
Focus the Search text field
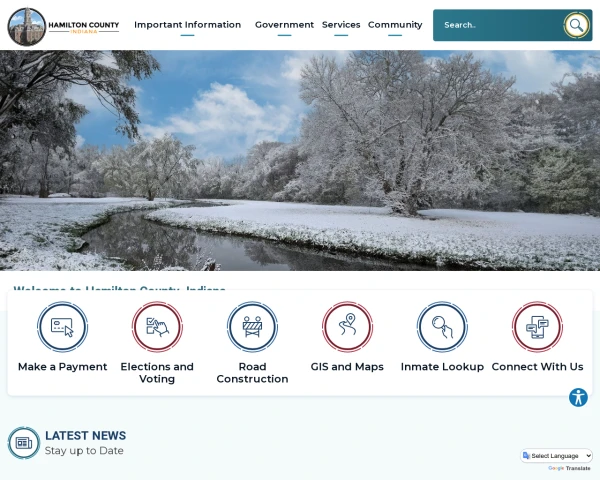pos(498,25)
